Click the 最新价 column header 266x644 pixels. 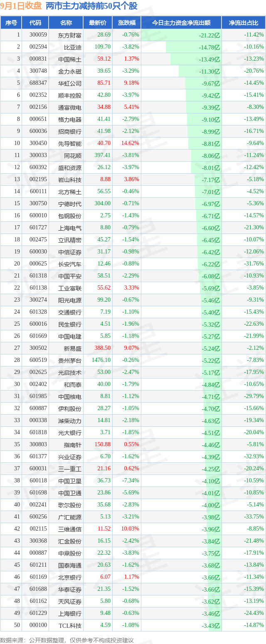[98, 23]
